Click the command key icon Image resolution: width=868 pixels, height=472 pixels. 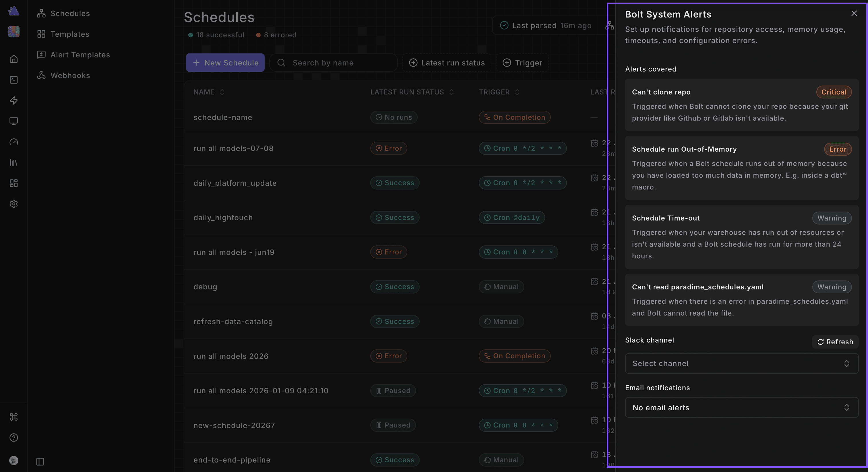click(14, 417)
